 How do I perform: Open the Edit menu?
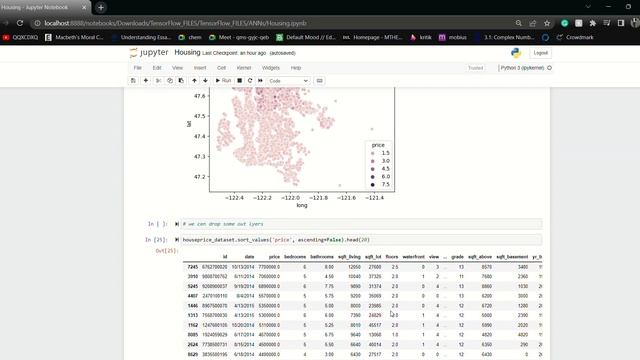point(157,68)
